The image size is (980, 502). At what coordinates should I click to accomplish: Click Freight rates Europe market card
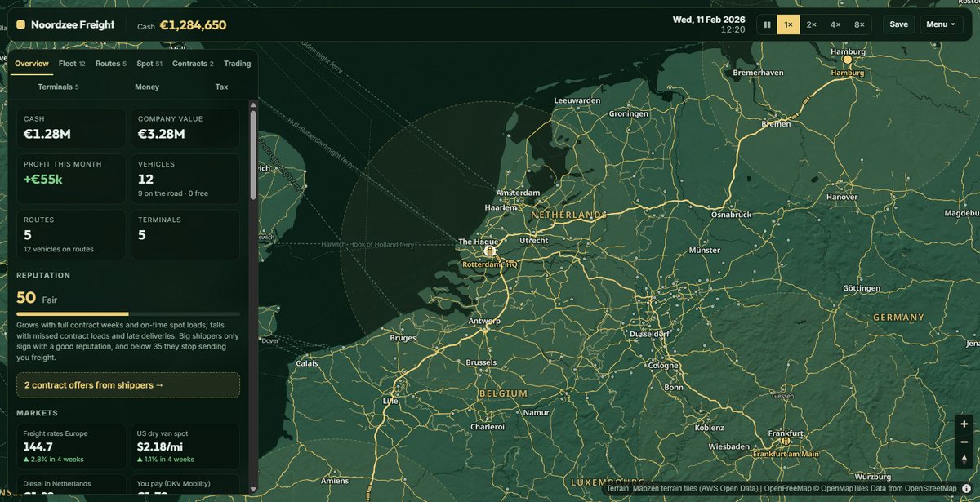click(72, 446)
